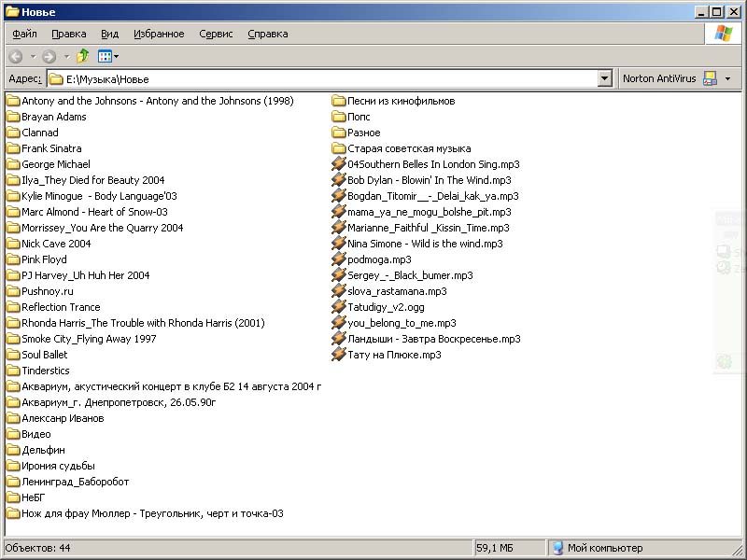
Task: Open the Файл menu
Action: (24, 34)
